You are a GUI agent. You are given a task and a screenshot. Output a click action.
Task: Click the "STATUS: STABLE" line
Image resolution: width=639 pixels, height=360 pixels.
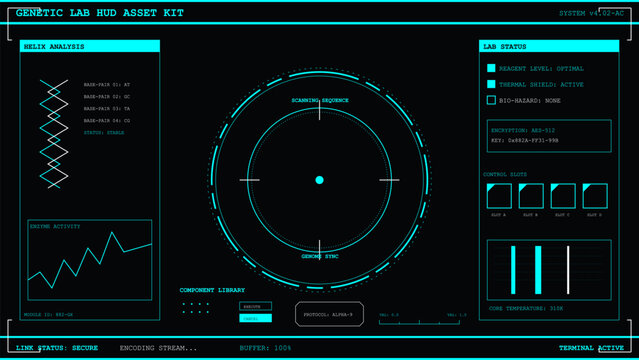(x=104, y=133)
